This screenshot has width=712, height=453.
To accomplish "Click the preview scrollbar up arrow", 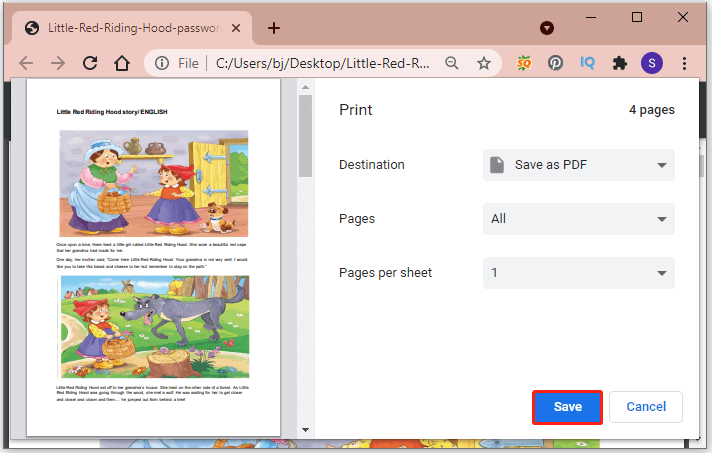I will 306,87.
